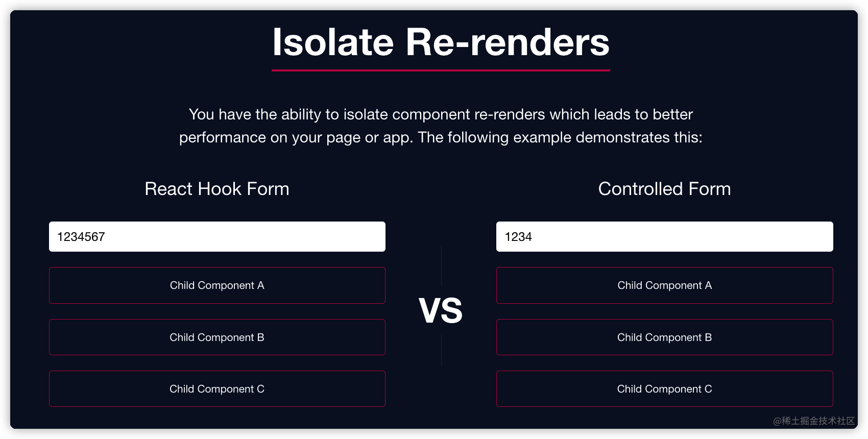868x439 pixels.
Task: Click the Controlled Form text input
Action: (x=664, y=236)
